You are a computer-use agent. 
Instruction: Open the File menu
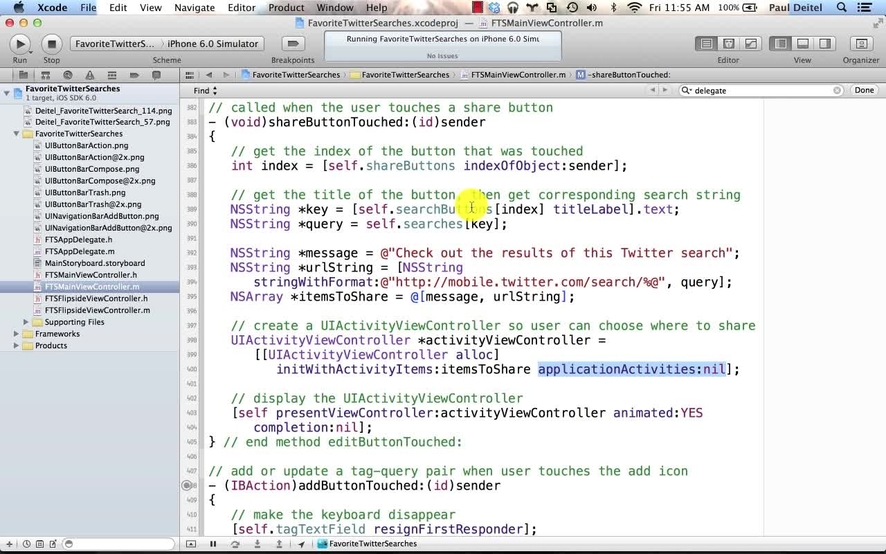(x=88, y=7)
